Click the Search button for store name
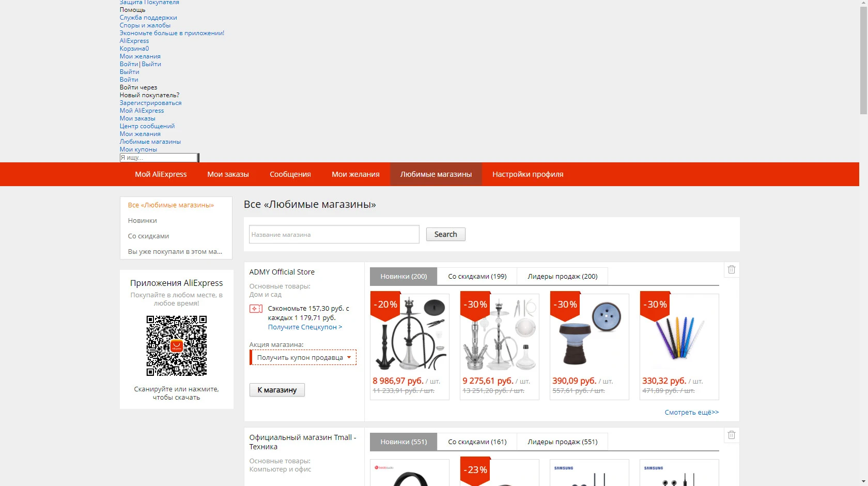The image size is (868, 486). tap(445, 234)
